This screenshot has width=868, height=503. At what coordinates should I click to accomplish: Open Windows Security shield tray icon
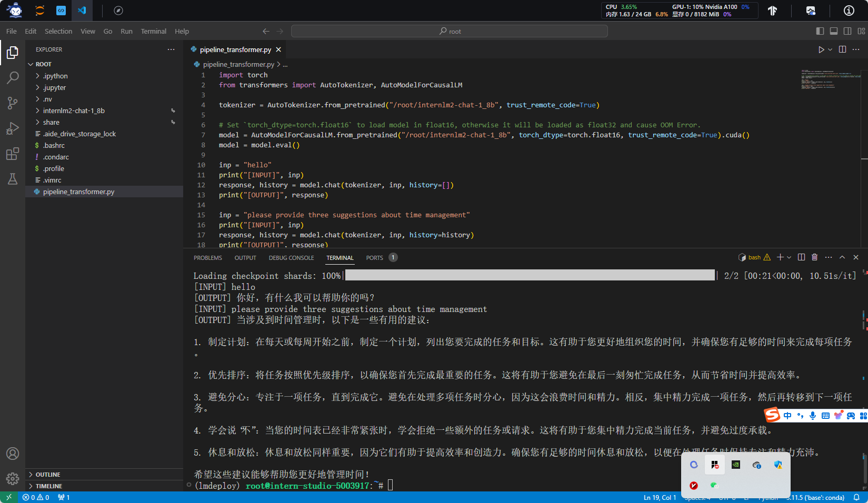click(x=778, y=465)
